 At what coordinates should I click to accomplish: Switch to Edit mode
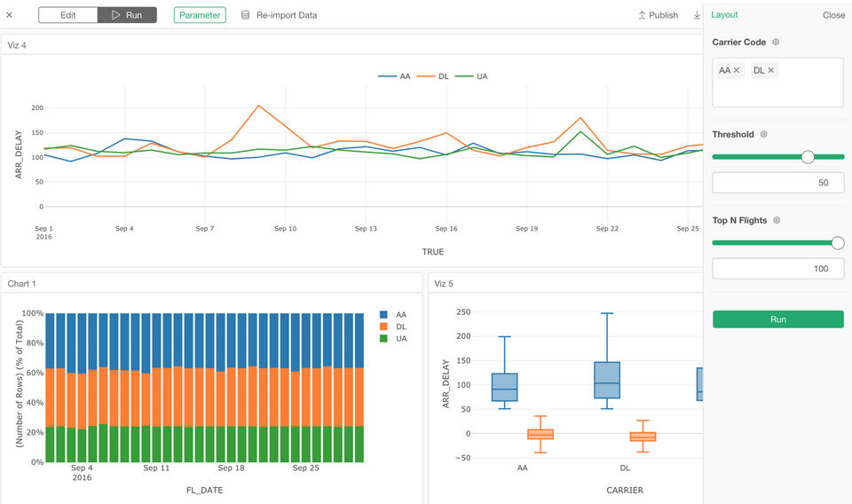[68, 15]
